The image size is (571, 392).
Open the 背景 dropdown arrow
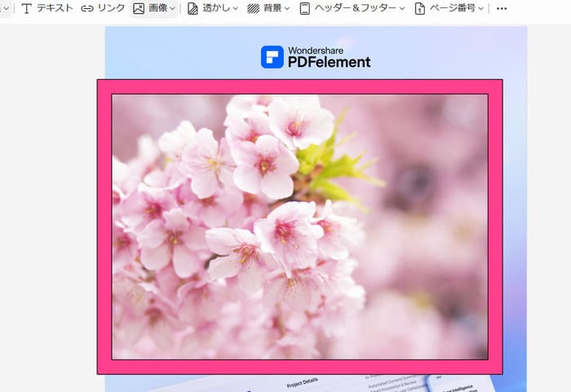(x=288, y=9)
